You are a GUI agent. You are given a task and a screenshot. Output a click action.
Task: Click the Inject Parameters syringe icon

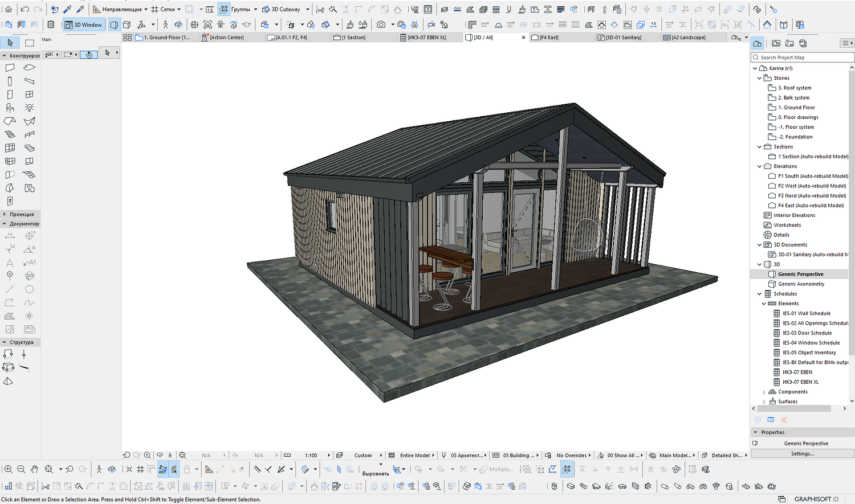[x=80, y=9]
